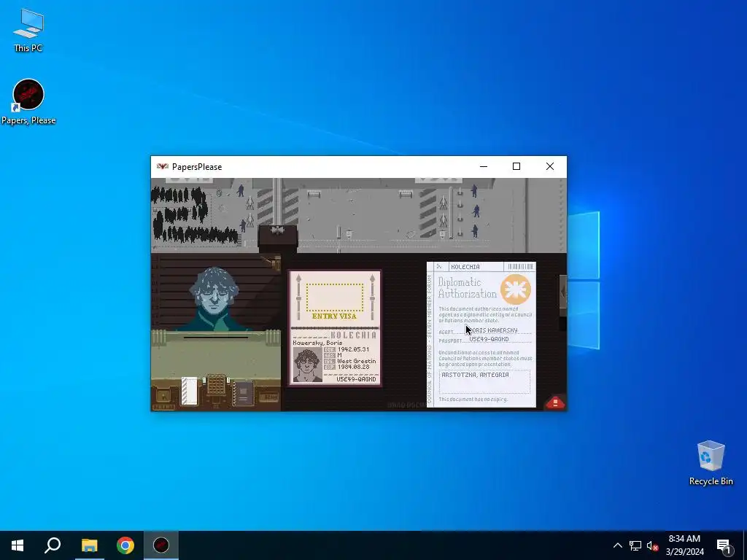Screen dimensions: 747x560
Task: Maximize the PapersPlease window
Action: pyautogui.click(x=516, y=167)
